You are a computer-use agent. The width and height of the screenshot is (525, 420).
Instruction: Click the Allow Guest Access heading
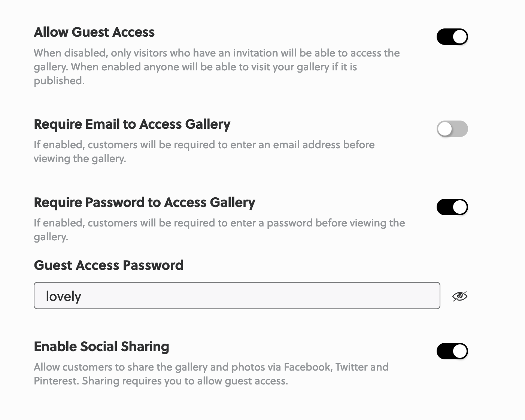pyautogui.click(x=94, y=32)
